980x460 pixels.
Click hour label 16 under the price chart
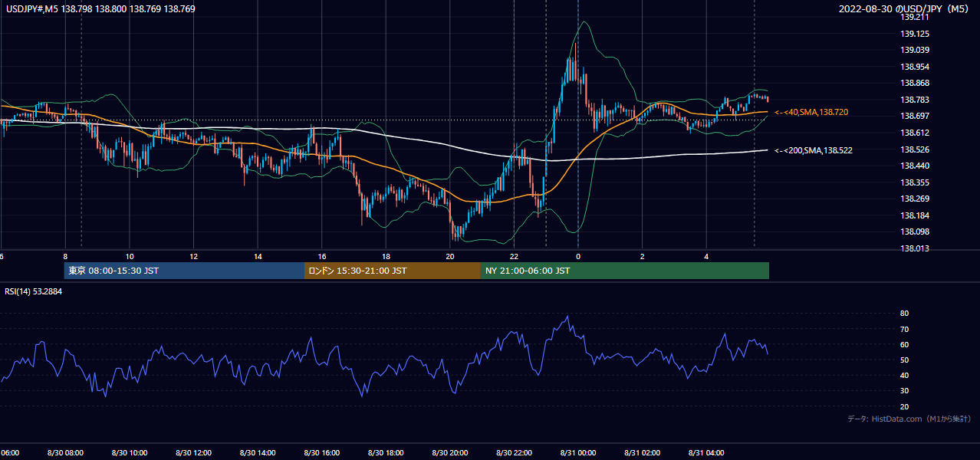pyautogui.click(x=321, y=256)
